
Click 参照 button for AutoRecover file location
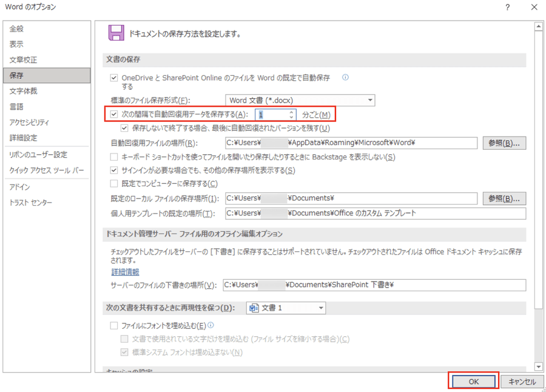coord(504,143)
